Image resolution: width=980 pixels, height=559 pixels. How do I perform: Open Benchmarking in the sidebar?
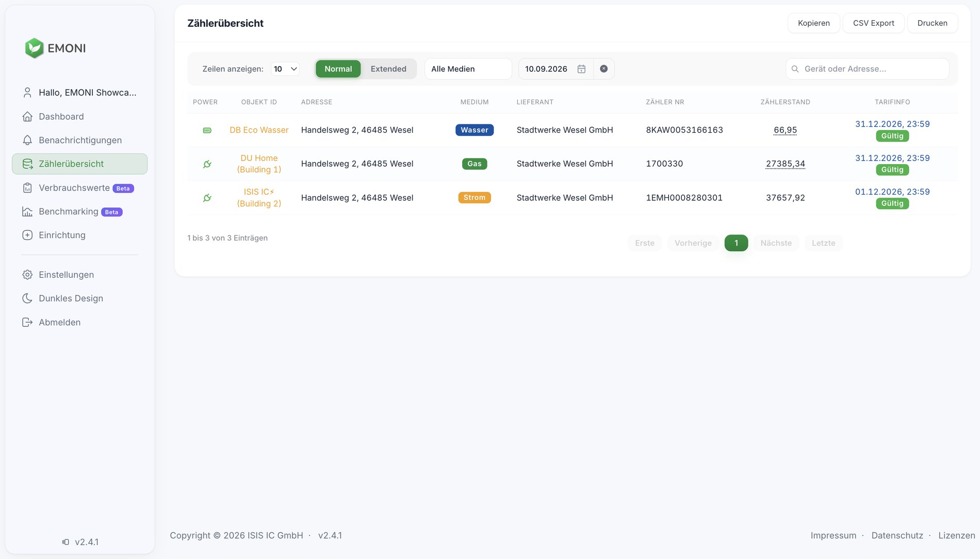pos(79,212)
